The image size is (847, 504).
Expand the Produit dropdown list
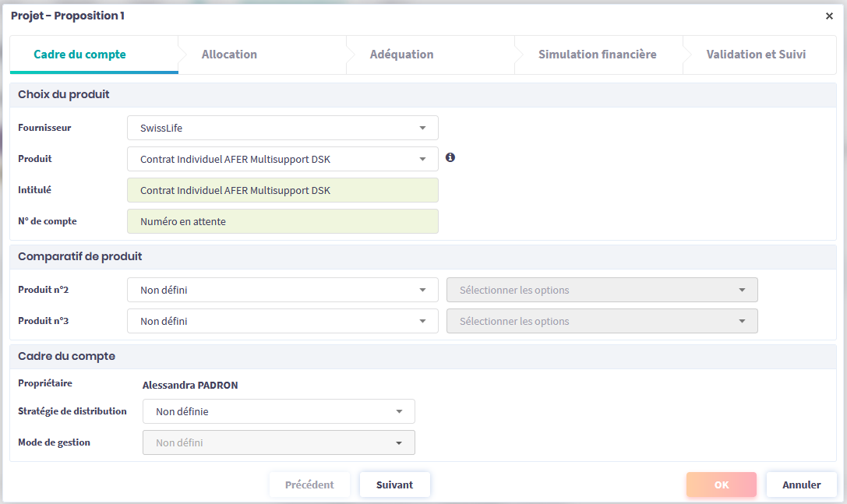coord(282,159)
